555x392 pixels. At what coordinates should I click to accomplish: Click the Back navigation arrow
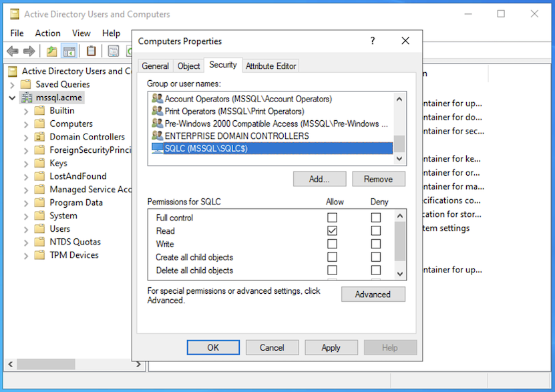(x=12, y=51)
